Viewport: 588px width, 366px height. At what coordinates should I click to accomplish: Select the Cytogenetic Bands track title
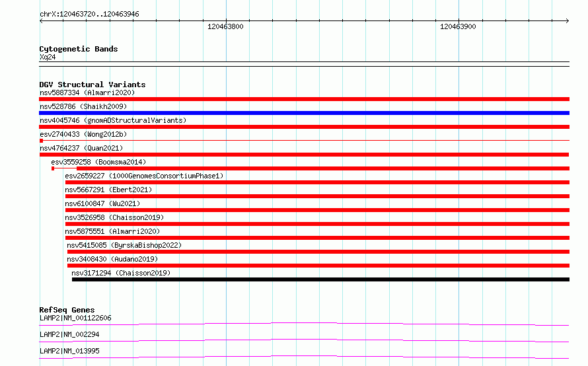79,49
